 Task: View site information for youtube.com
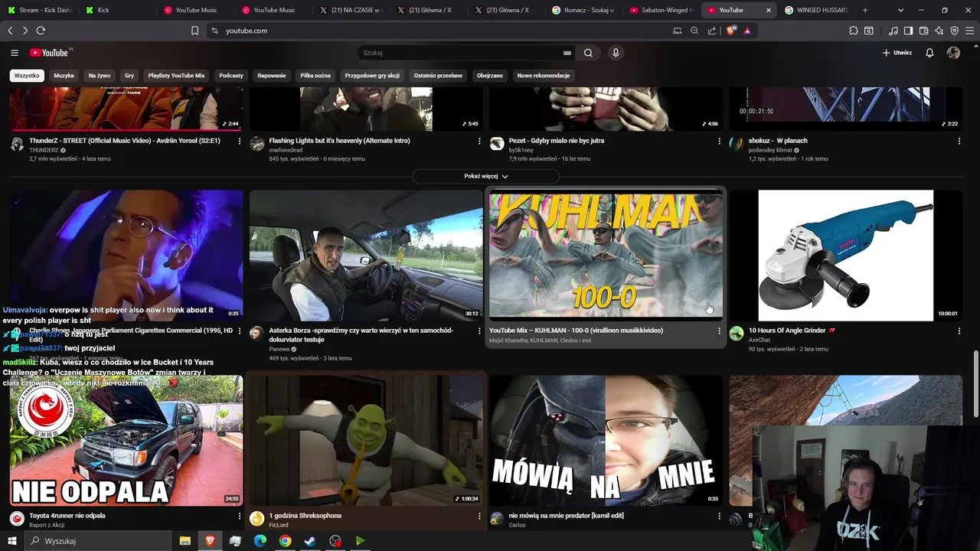click(214, 31)
